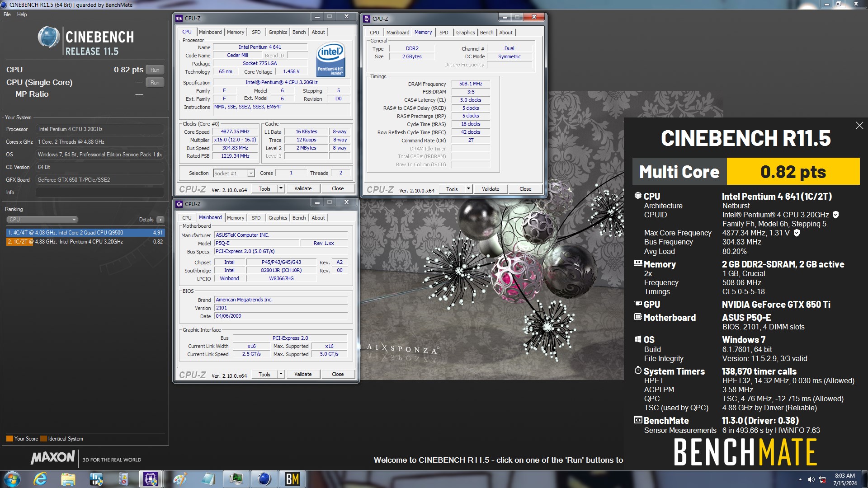
Task: Click the yellow 0.82 pts score box
Action: point(793,172)
